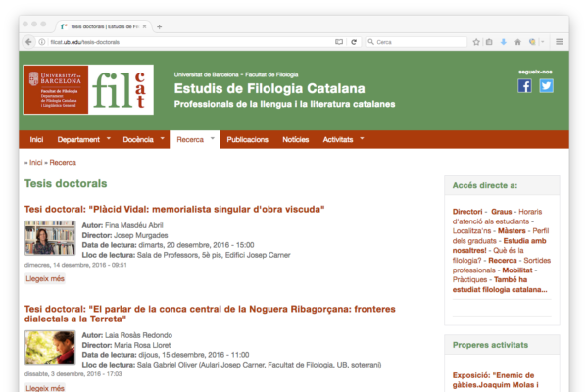This screenshot has width=588, height=392.
Task: Focus the Cerca search field
Action: 416,42
